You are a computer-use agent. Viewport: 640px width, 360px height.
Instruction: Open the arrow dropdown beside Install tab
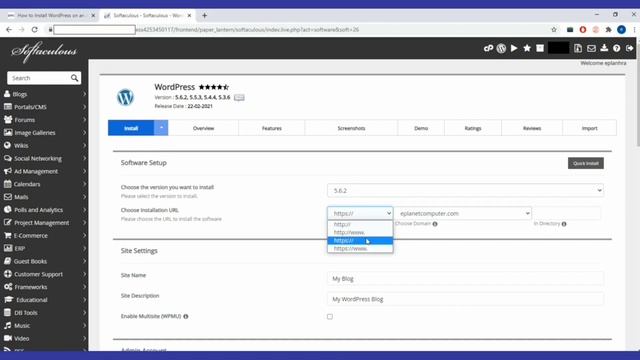pyautogui.click(x=161, y=128)
